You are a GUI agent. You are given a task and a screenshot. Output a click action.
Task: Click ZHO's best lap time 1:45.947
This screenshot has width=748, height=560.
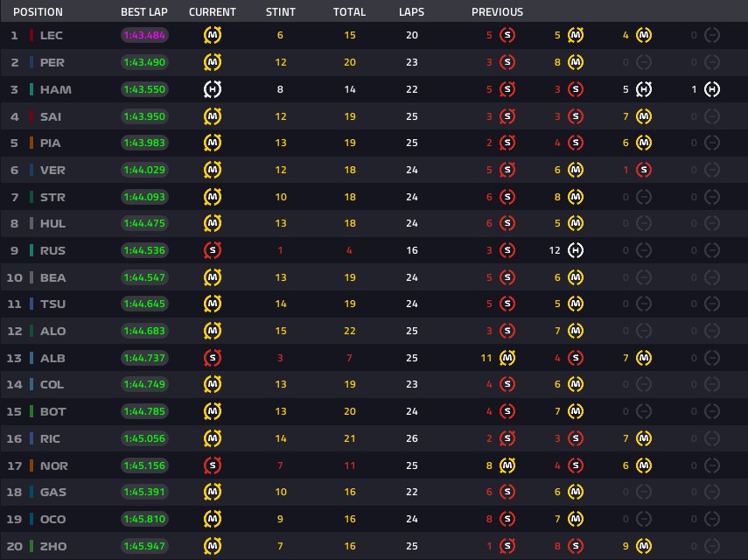[144, 546]
